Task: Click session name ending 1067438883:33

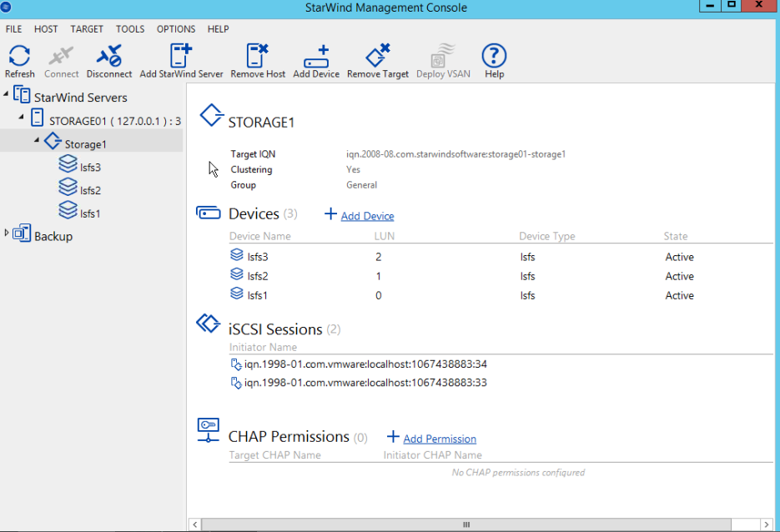Action: (365, 383)
